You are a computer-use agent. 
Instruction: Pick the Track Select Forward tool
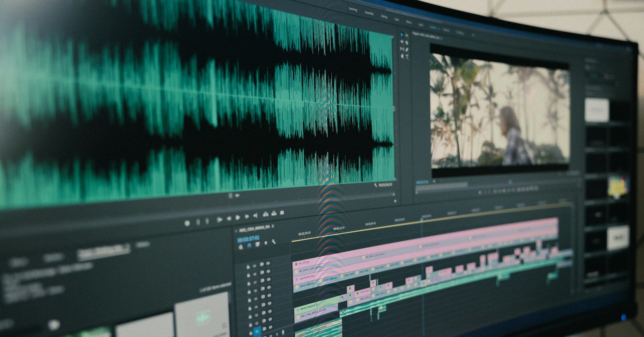(407, 35)
